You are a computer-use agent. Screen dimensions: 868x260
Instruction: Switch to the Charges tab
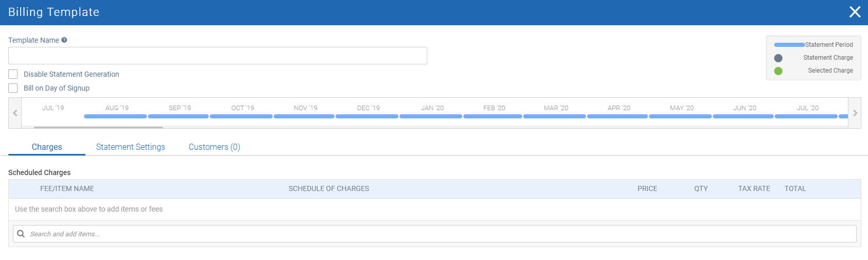click(x=47, y=147)
